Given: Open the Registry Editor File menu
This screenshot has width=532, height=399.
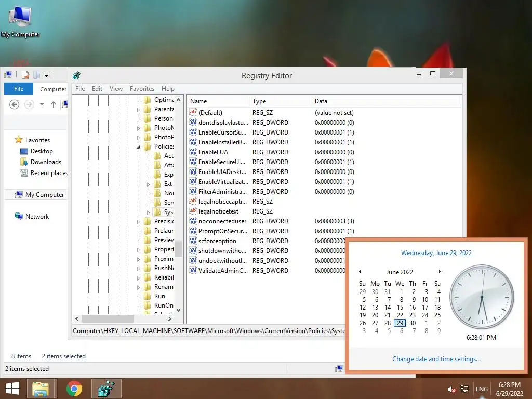Looking at the screenshot, I should [80, 88].
